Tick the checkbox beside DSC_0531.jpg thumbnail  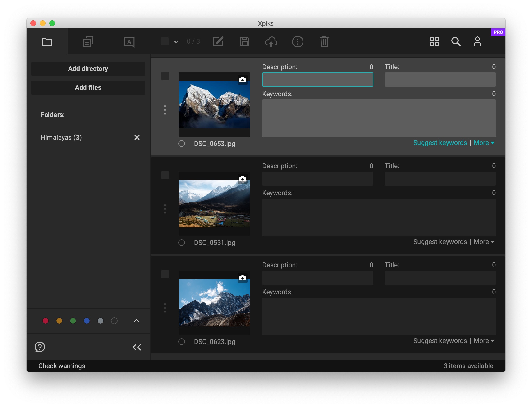point(165,175)
